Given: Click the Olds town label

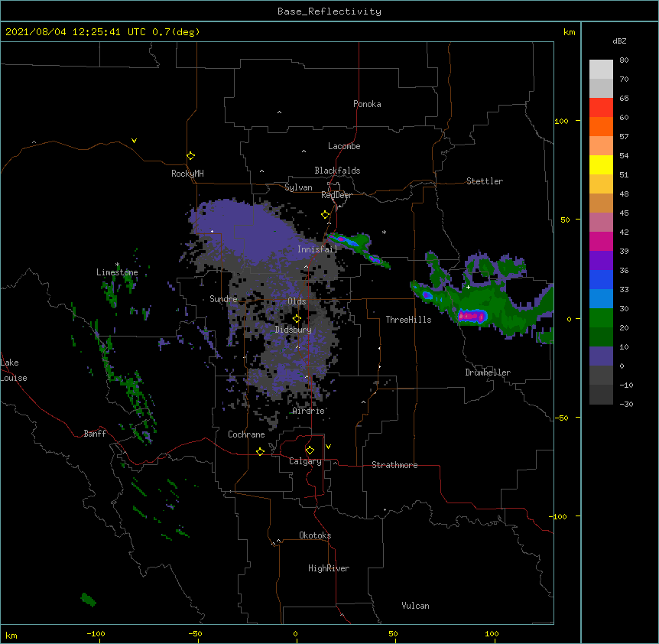Looking at the screenshot, I should tap(297, 301).
